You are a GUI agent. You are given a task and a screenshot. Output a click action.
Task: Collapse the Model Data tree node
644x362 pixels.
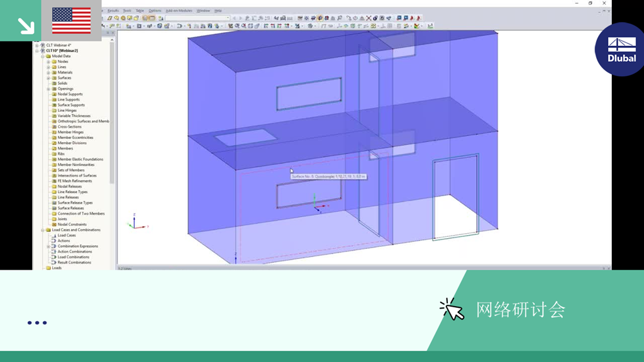click(x=43, y=56)
